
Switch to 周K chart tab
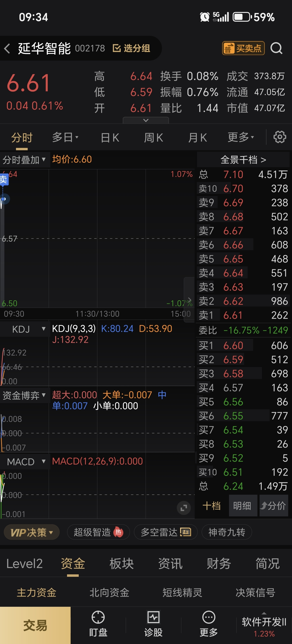(153, 137)
